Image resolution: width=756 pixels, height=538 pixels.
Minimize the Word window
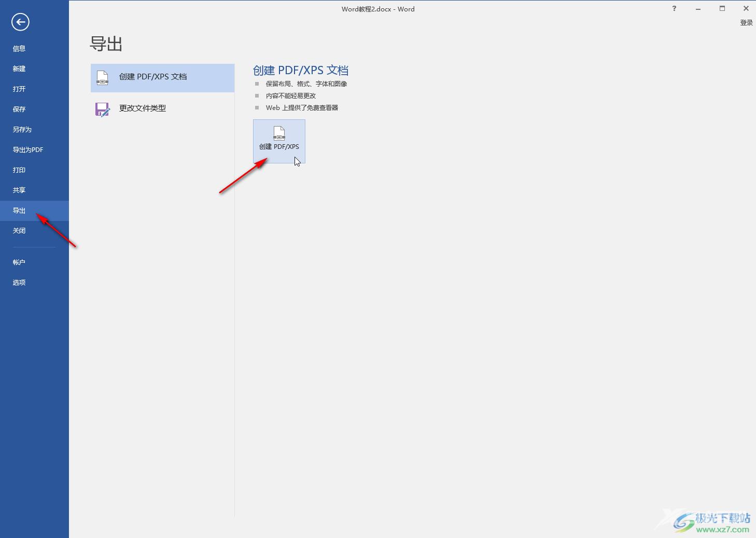point(698,8)
